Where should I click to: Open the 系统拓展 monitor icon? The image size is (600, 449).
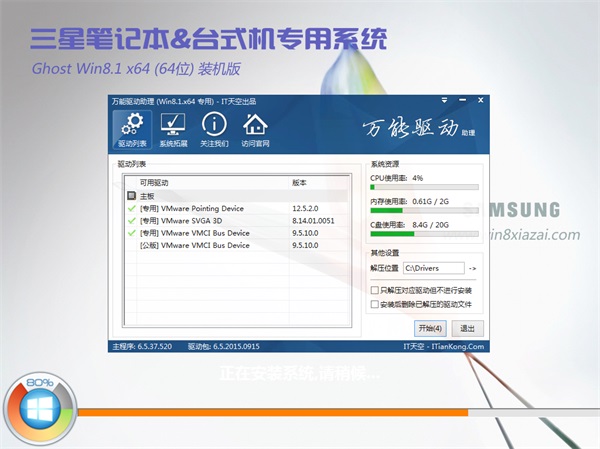(173, 130)
